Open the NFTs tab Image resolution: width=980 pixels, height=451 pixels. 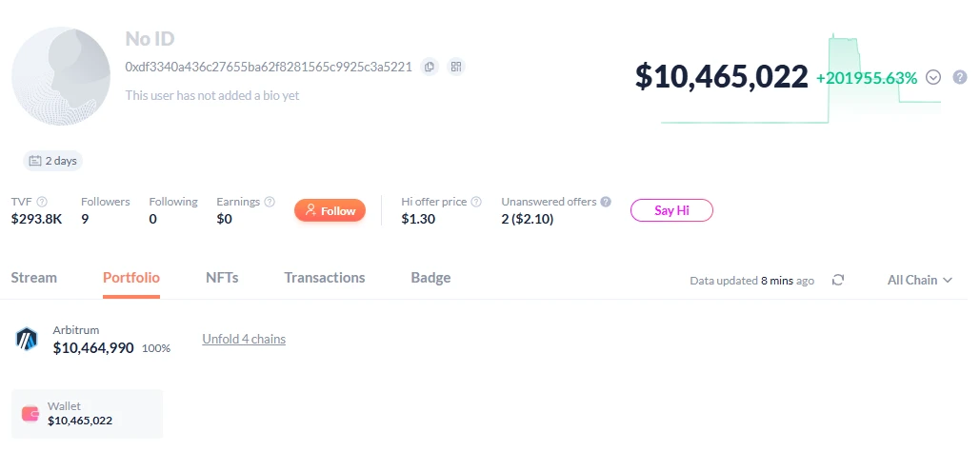coord(222,278)
